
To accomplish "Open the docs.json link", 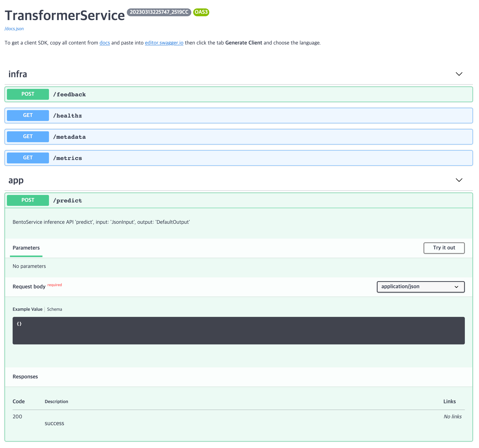I will click(14, 28).
